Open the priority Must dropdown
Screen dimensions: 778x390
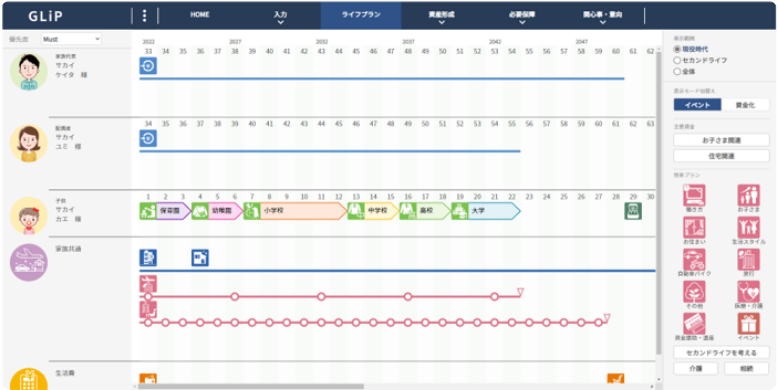point(71,39)
